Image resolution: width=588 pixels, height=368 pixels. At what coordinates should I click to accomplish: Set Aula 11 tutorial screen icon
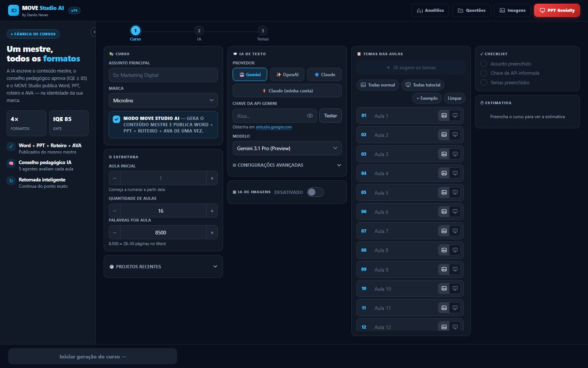coord(455,308)
